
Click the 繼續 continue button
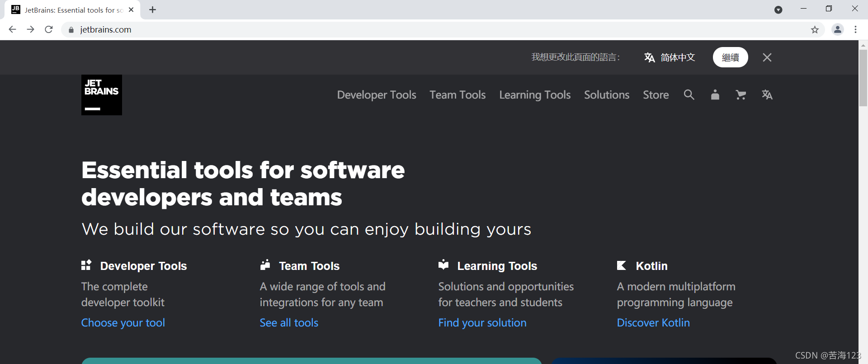pyautogui.click(x=731, y=57)
